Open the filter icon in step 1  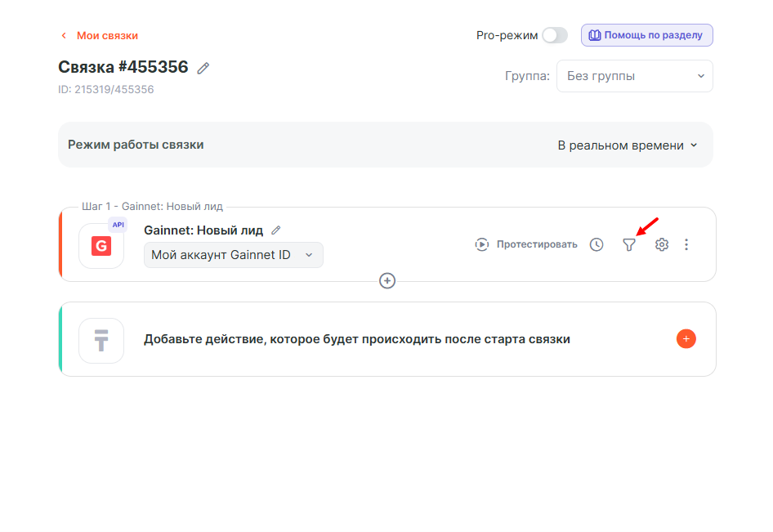coord(628,244)
